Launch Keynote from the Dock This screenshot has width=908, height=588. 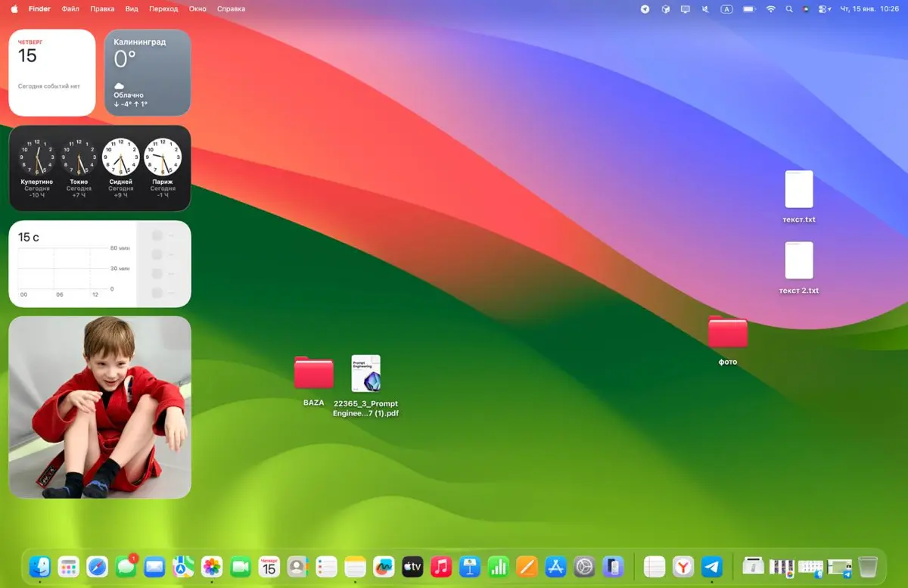click(x=469, y=566)
